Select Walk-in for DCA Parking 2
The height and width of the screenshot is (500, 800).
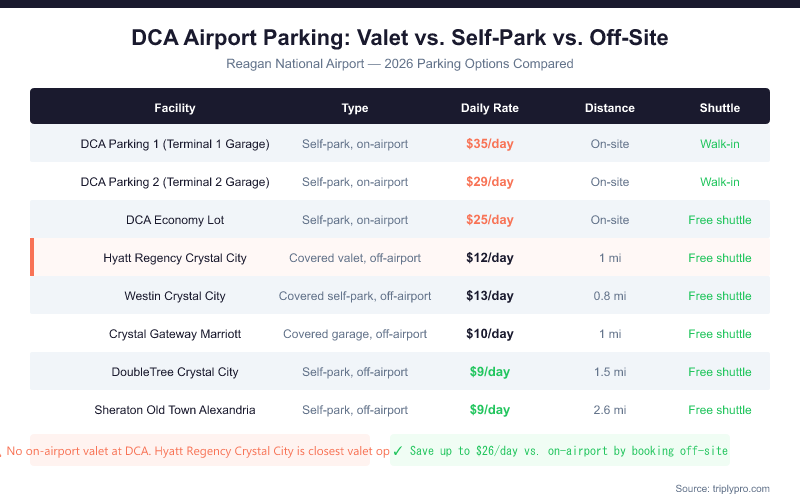coord(720,182)
